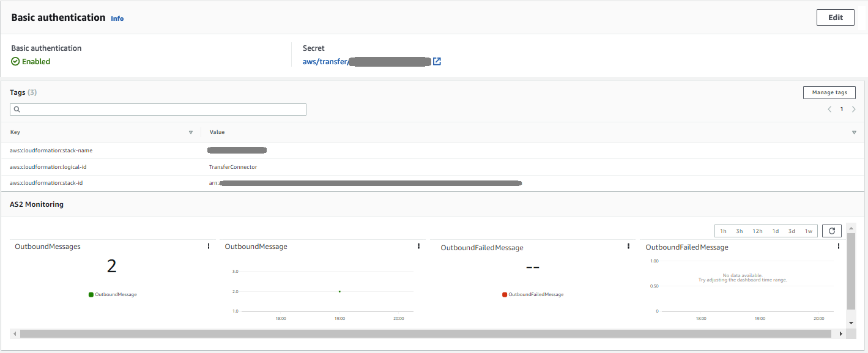
Task: Open OutboundMessages number widget options menu
Action: pyautogui.click(x=209, y=246)
